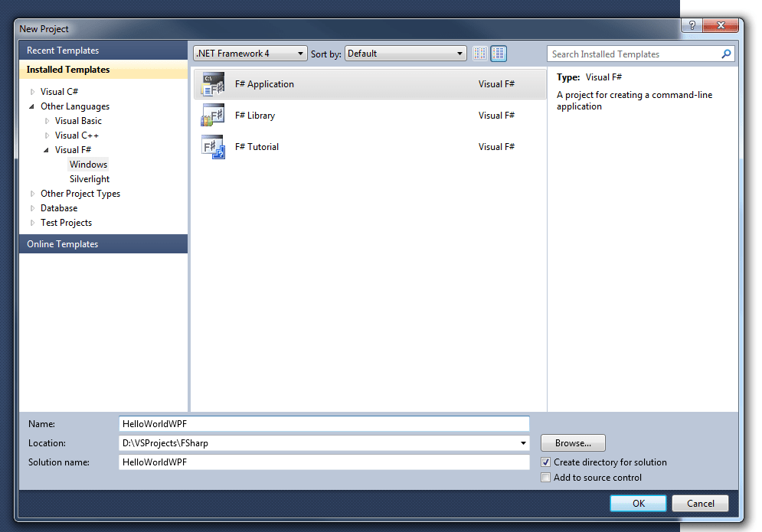Open the Location path dropdown arrow

(x=523, y=443)
